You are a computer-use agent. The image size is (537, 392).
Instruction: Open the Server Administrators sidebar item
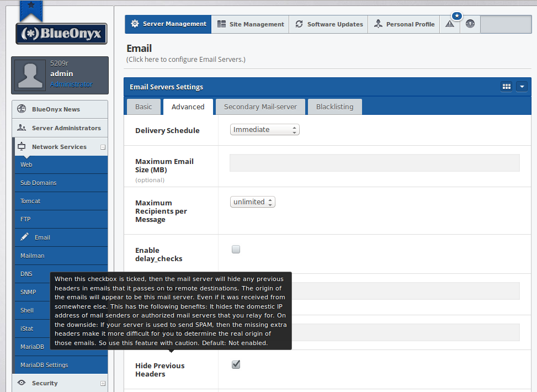[60, 128]
